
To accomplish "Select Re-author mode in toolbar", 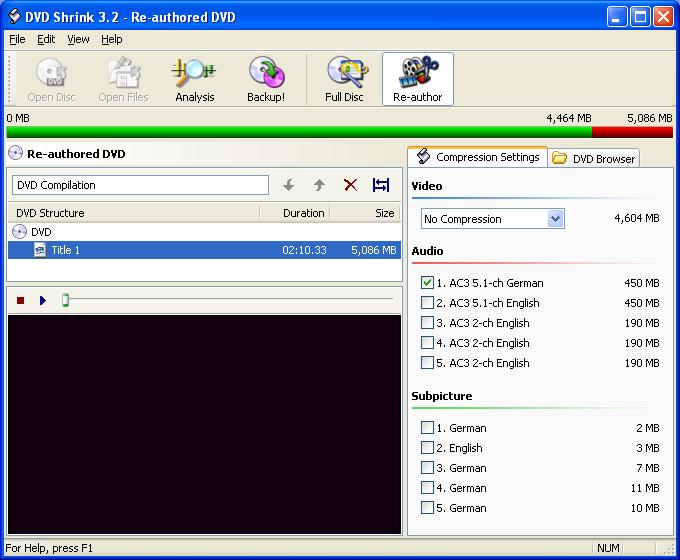I will point(418,79).
